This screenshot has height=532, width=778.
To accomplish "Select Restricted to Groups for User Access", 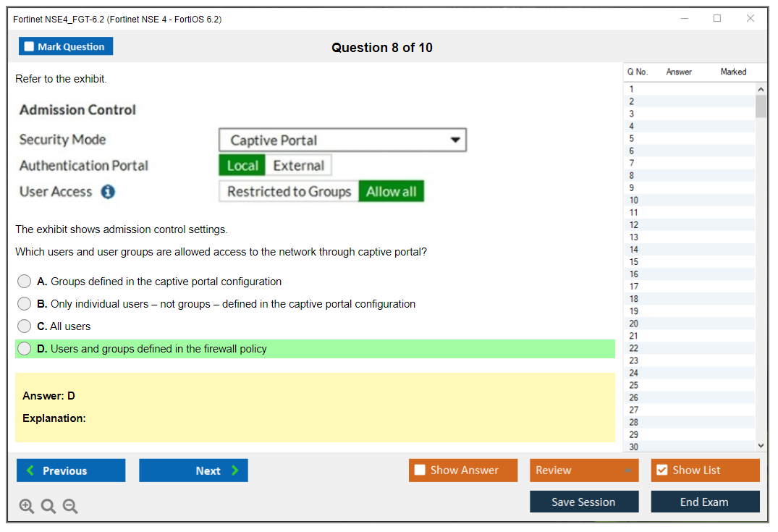I will click(289, 192).
